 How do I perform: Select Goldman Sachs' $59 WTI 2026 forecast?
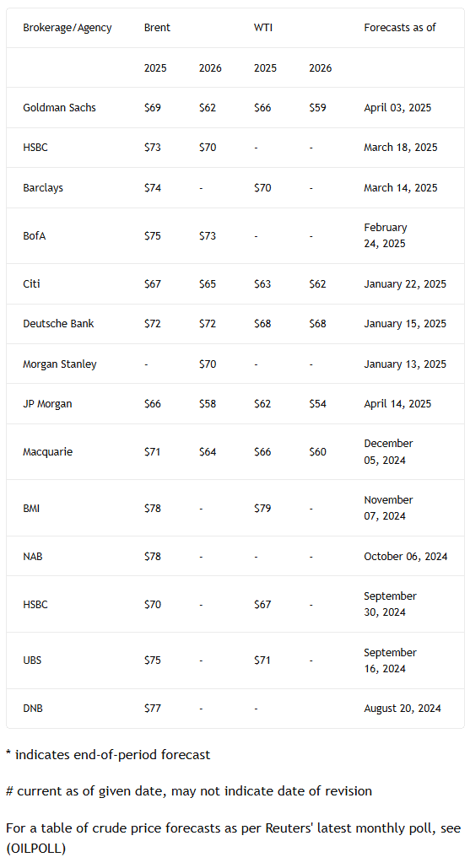[318, 107]
